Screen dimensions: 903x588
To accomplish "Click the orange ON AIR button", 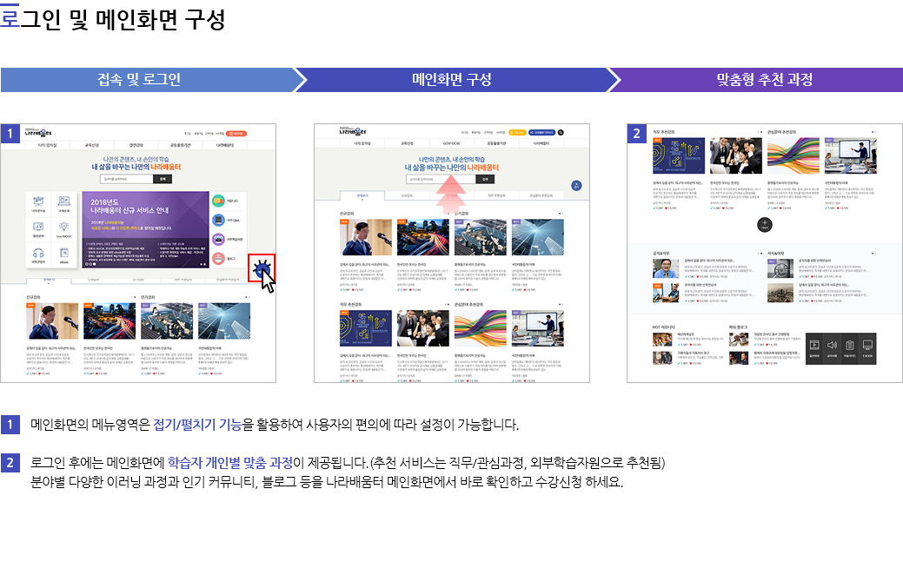I will [x=518, y=132].
